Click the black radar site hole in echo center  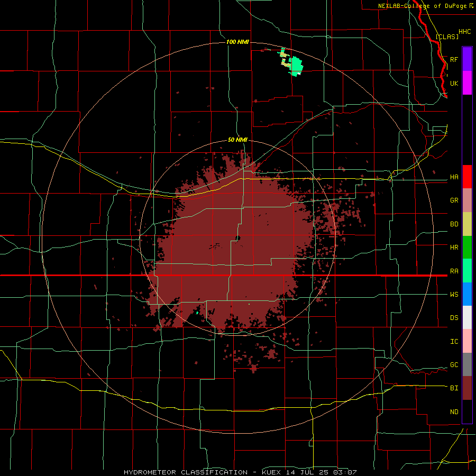(237, 239)
